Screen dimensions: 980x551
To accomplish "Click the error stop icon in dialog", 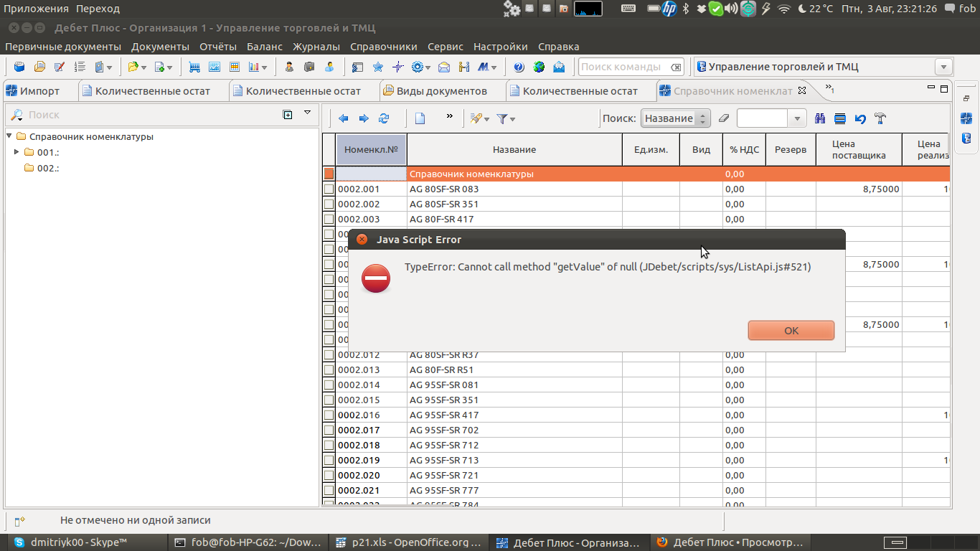I will [x=376, y=278].
